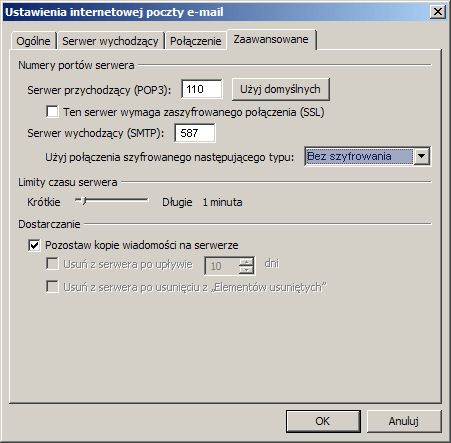
Task: Open the Serwer wychodzący tab
Action: click(110, 41)
